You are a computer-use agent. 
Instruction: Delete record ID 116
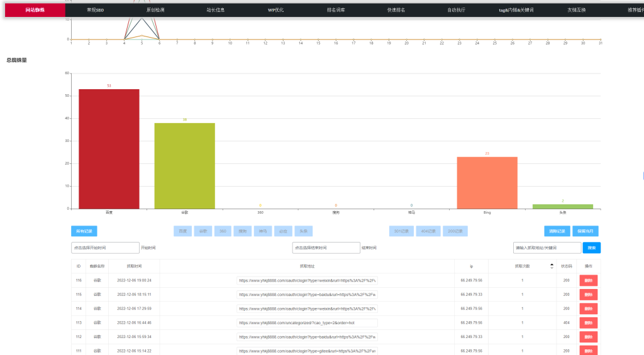click(589, 281)
